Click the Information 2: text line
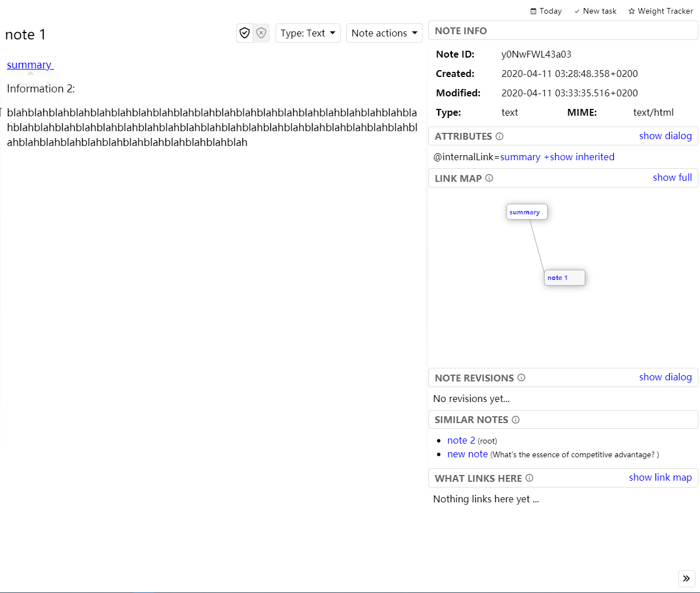 pos(41,88)
